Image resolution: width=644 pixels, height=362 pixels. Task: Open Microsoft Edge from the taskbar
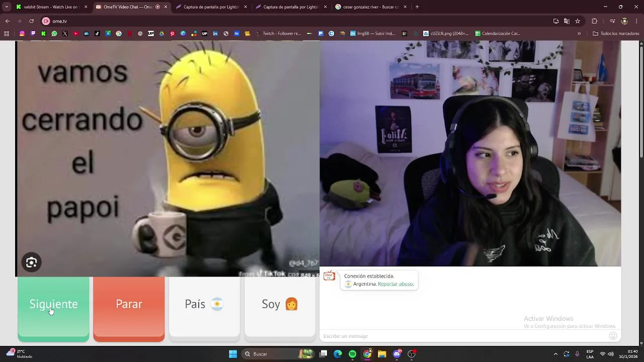pos(338,354)
